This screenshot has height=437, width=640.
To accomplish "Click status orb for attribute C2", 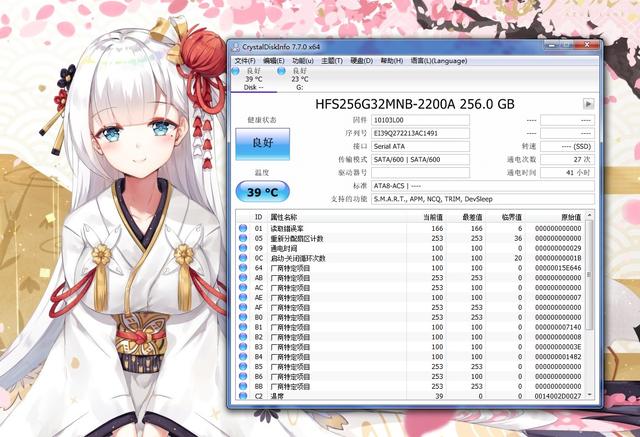I will [243, 396].
